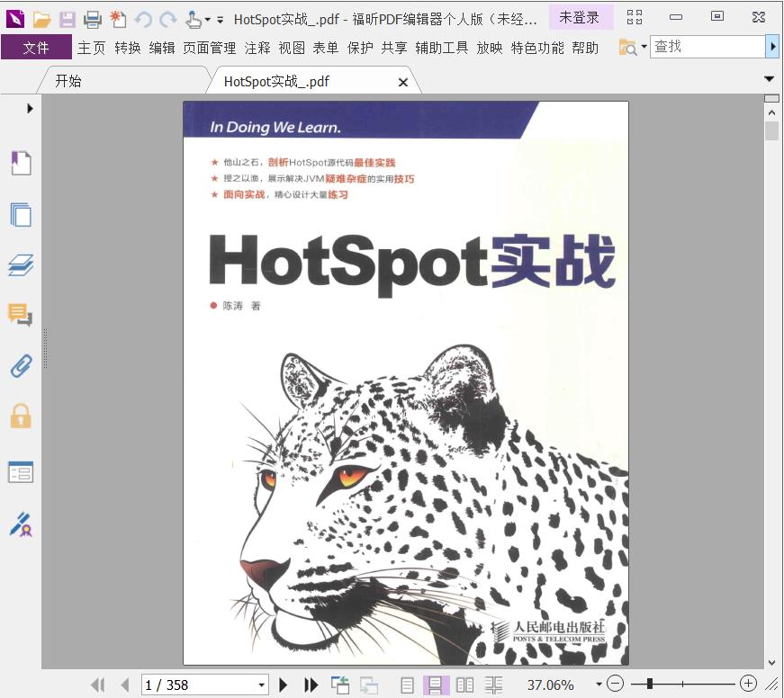The width and height of the screenshot is (784, 698).
Task: Open the customize quick access toolbar dropdown
Action: [x=220, y=20]
